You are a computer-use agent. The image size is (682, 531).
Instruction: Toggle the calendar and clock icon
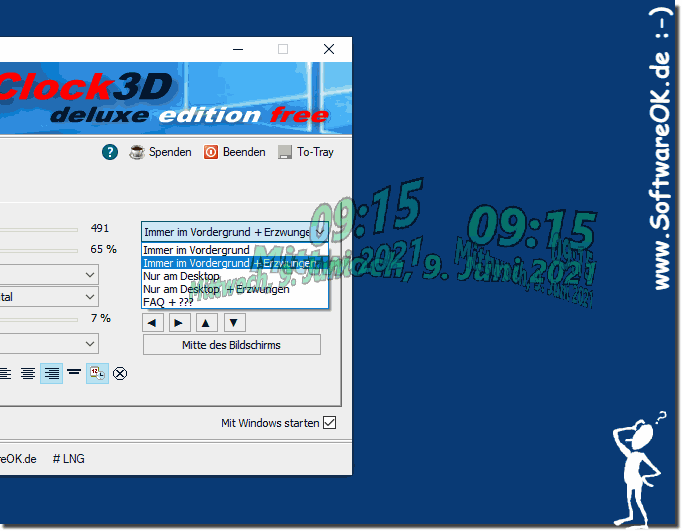click(97, 374)
